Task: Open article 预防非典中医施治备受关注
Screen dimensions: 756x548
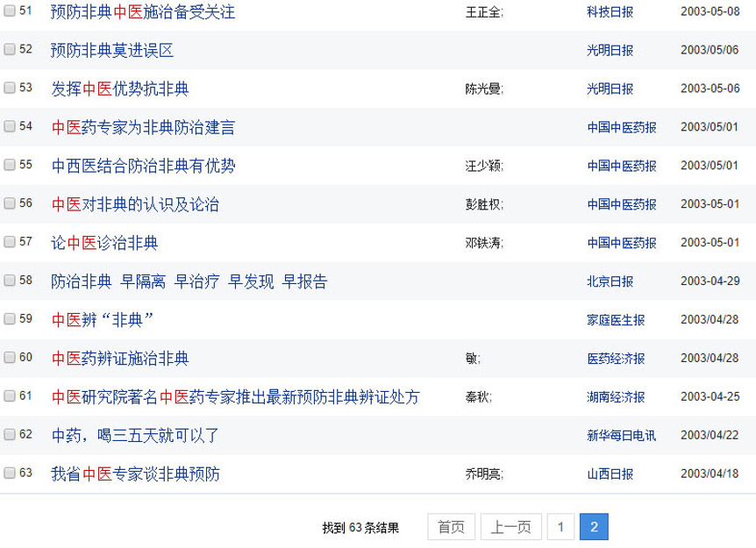Action: (143, 11)
